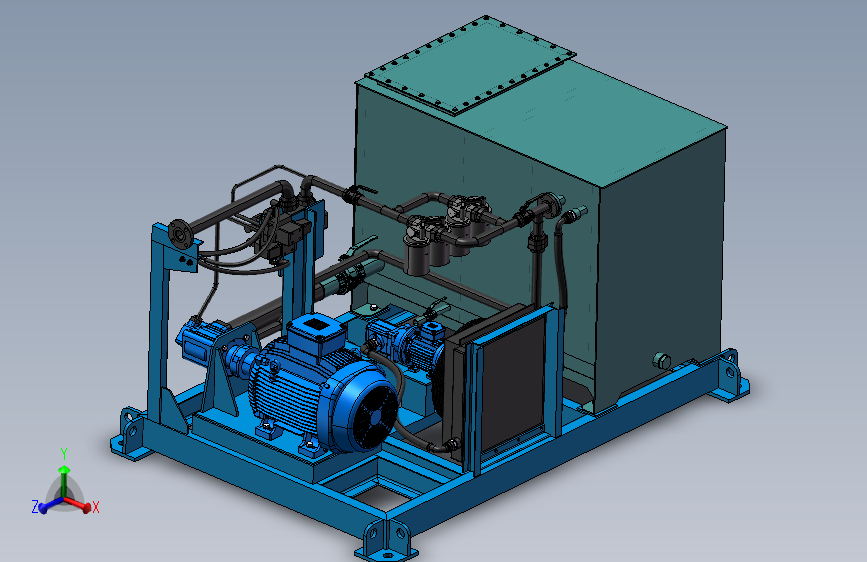Viewport: 867px width, 562px height.
Task: Select the drain plug on the tank's side
Action: click(x=661, y=361)
